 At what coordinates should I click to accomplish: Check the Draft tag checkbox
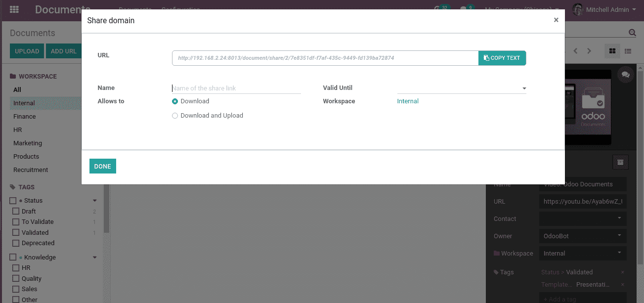(16, 212)
